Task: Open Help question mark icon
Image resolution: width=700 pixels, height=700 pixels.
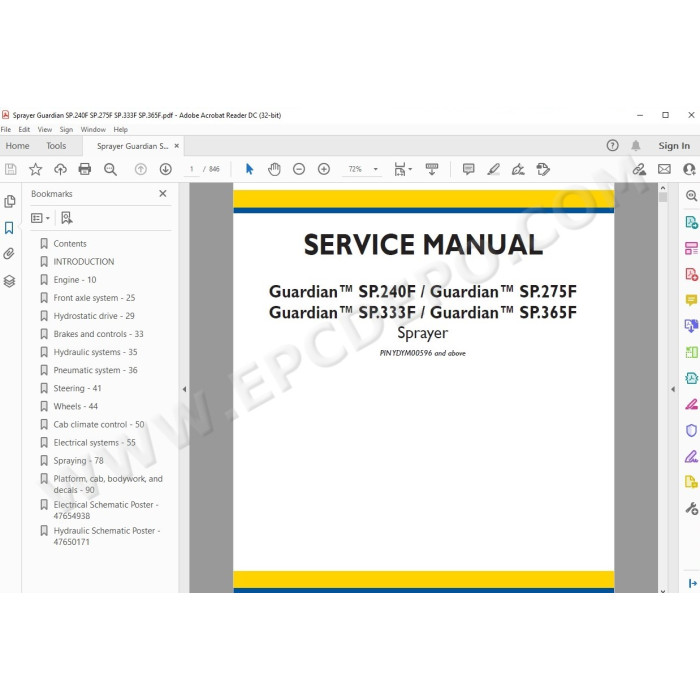Action: 612,146
